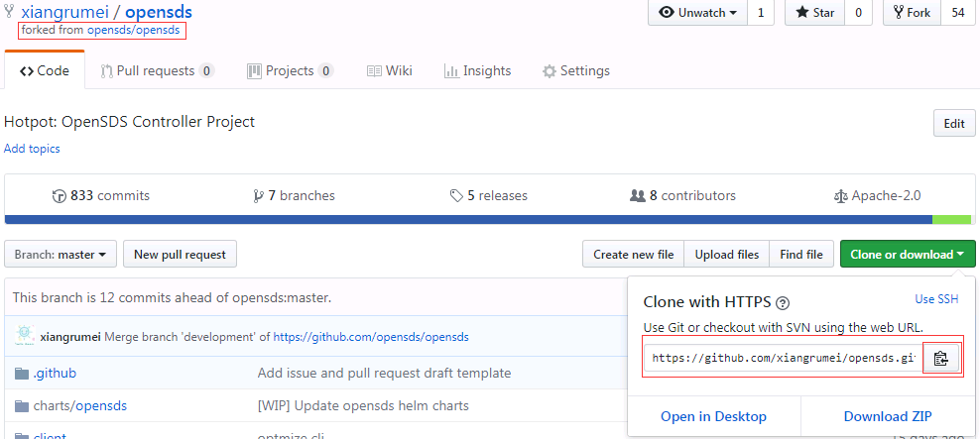The width and height of the screenshot is (980, 439).
Task: Click the .github folder icon
Action: [x=23, y=374]
